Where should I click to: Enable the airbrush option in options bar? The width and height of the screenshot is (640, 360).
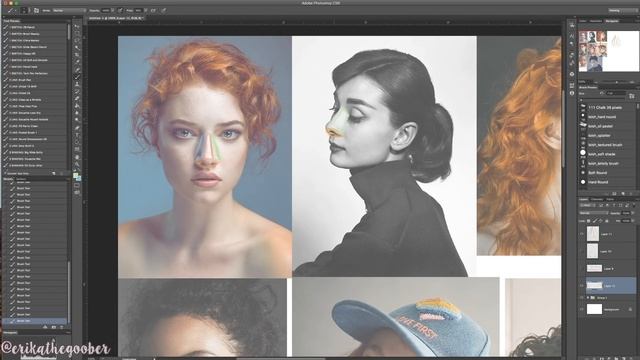point(153,10)
